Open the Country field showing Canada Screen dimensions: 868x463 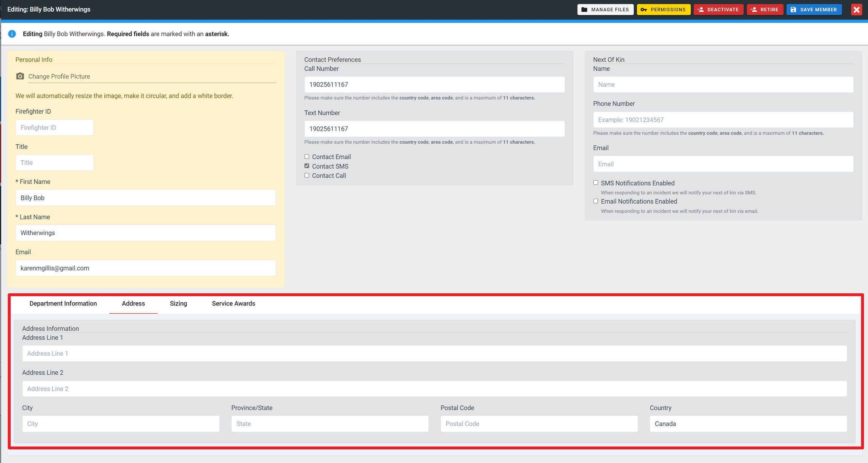point(748,424)
